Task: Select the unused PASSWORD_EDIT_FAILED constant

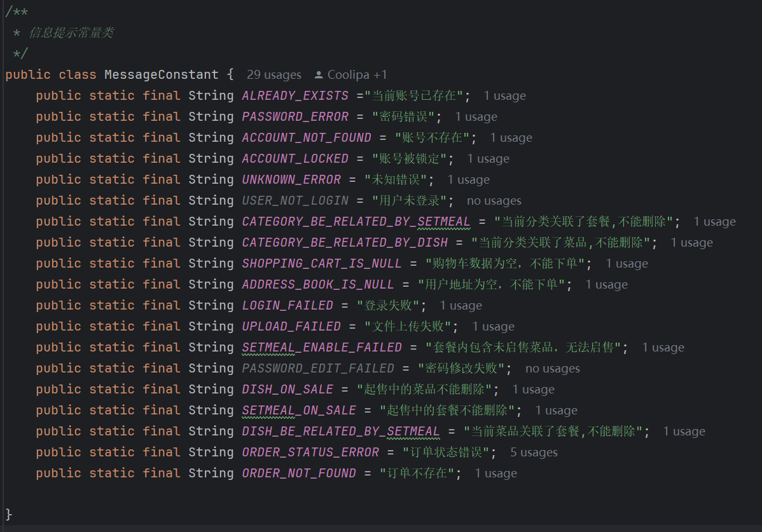Action: [x=318, y=368]
